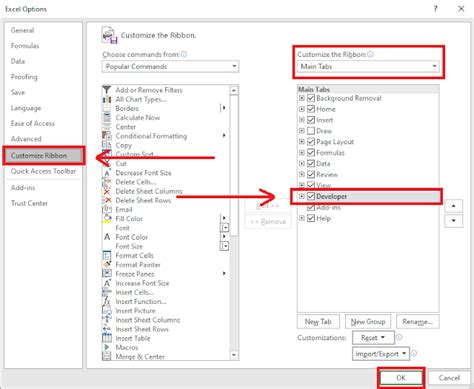Click the Choose commands from info icon
The height and width of the screenshot is (389, 474).
(x=184, y=54)
